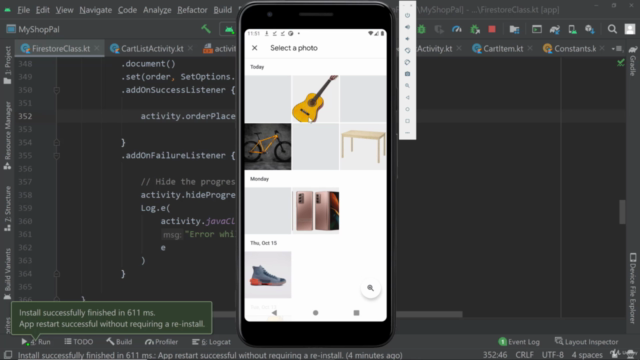Screen dimensions: 640x360
Task: Open Project Structure folder icon
Action: 514,29
